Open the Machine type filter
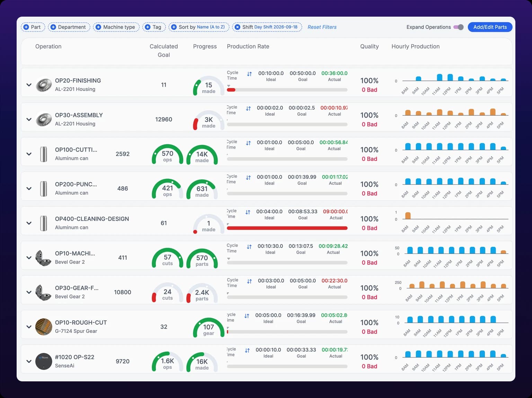 tap(116, 27)
